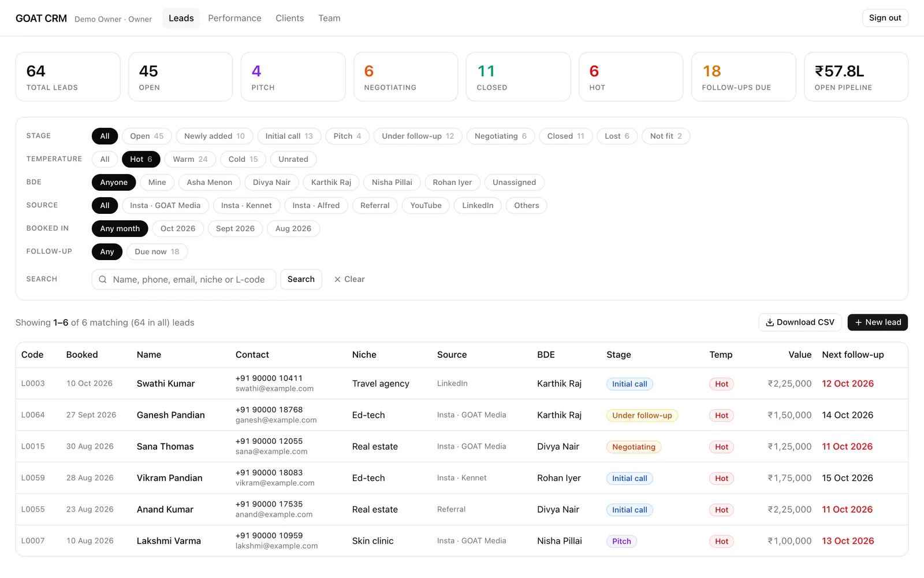Switch to the Clients tab

[290, 18]
